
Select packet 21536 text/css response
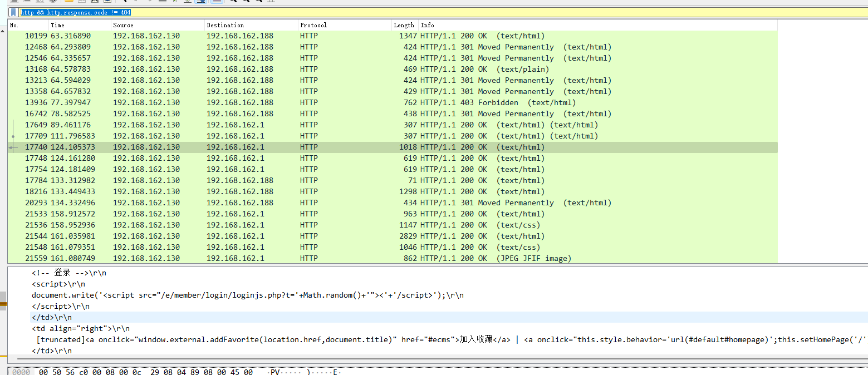click(x=393, y=225)
